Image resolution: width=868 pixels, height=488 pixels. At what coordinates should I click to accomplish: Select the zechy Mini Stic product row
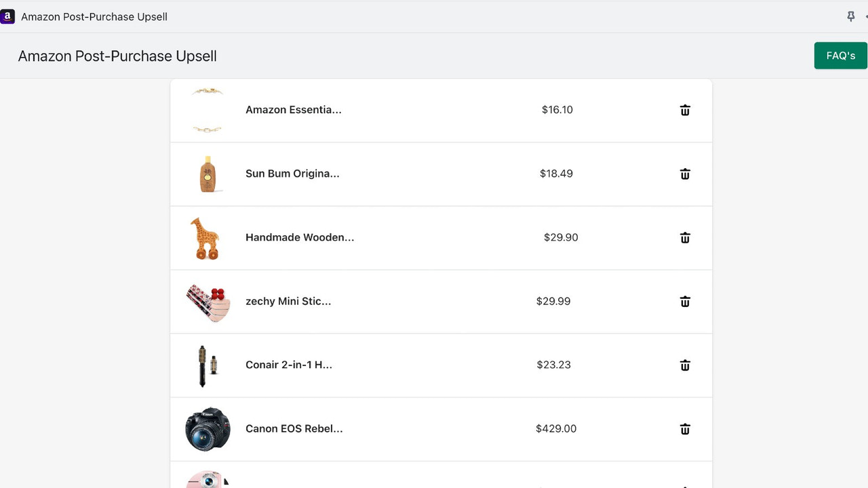pos(288,301)
